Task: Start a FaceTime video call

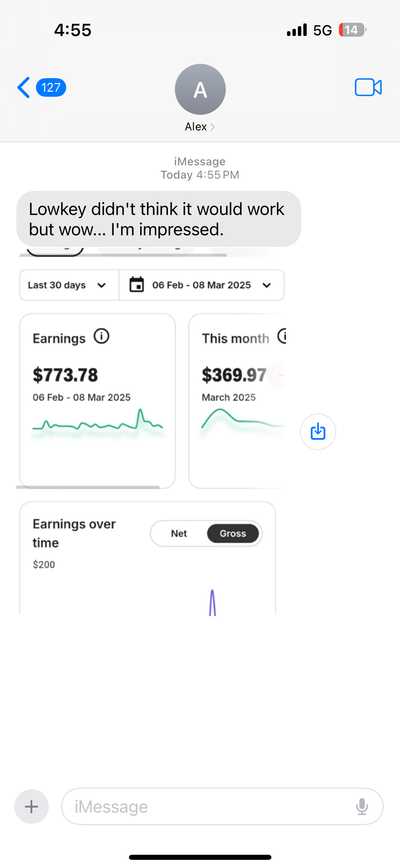Action: coord(368,88)
